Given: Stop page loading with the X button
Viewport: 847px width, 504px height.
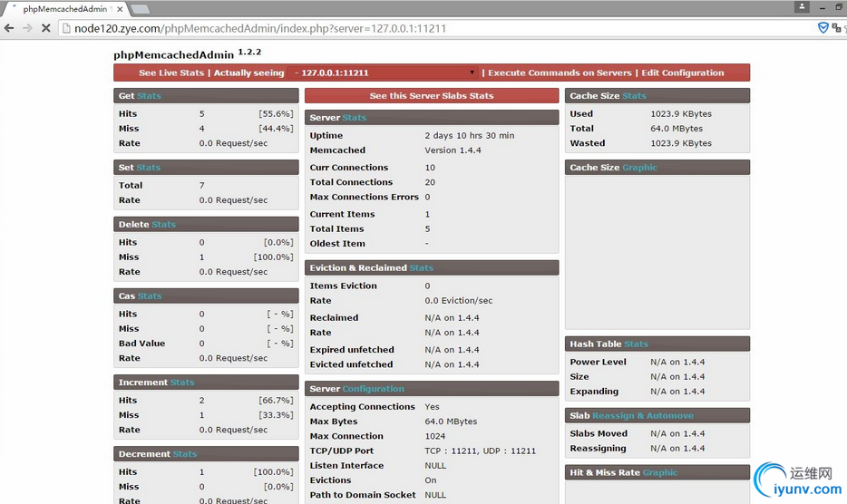Looking at the screenshot, I should (46, 28).
